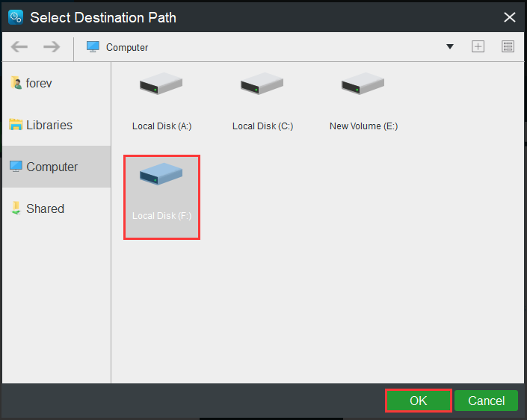527x420 pixels.
Task: Open Shared in the sidebar
Action: tap(57, 209)
